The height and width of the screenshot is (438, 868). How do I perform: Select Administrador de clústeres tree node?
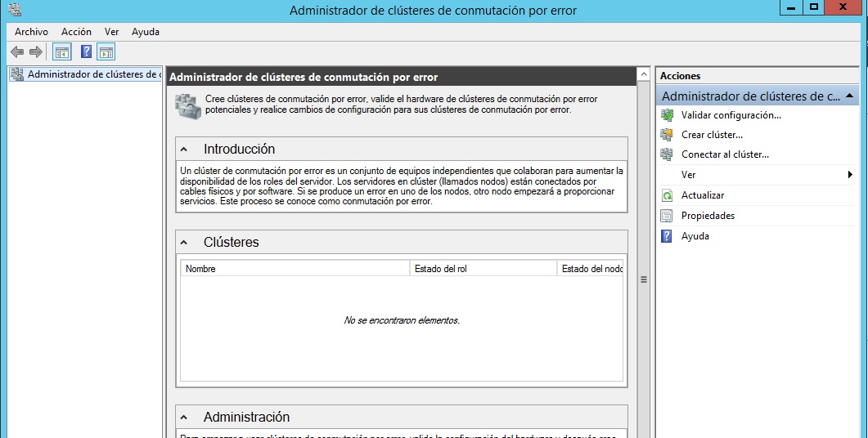tap(92, 74)
